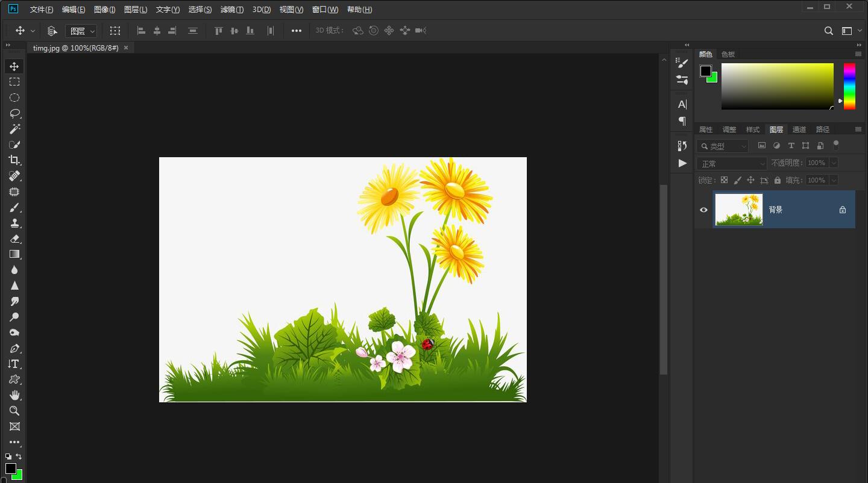Screen dimensions: 868x483
Task: Toggle lock transparent pixels icon
Action: 724,180
